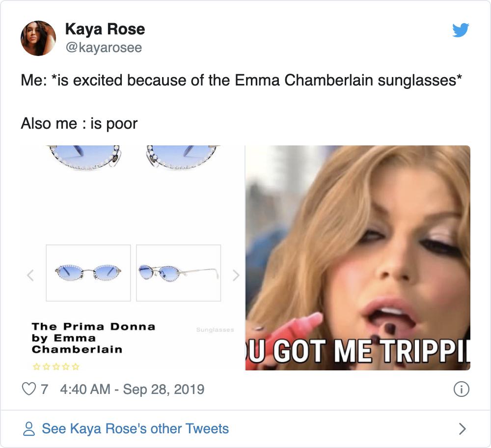Open Kaya Rose's profile picture
This screenshot has height=448, width=491.
(38, 38)
